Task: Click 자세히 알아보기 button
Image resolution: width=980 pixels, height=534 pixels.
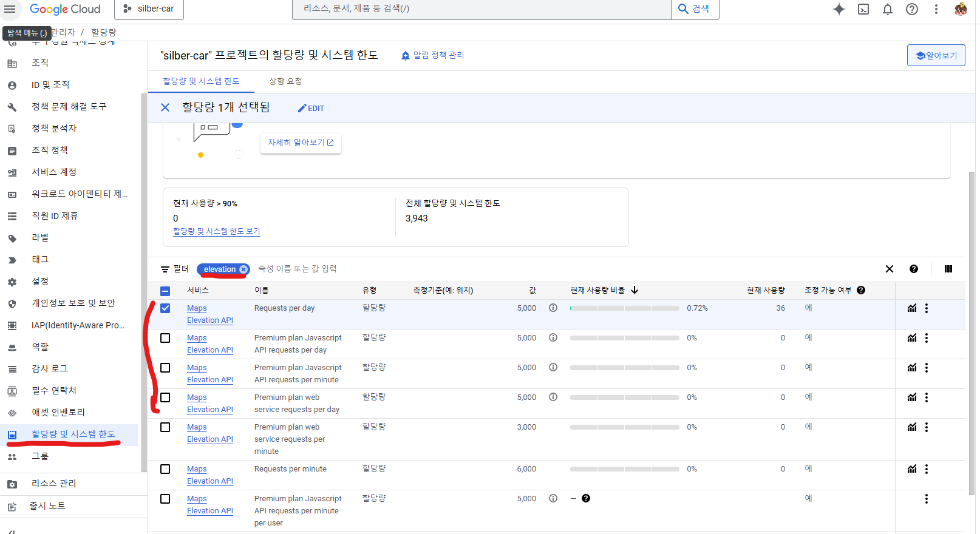Action: click(301, 143)
